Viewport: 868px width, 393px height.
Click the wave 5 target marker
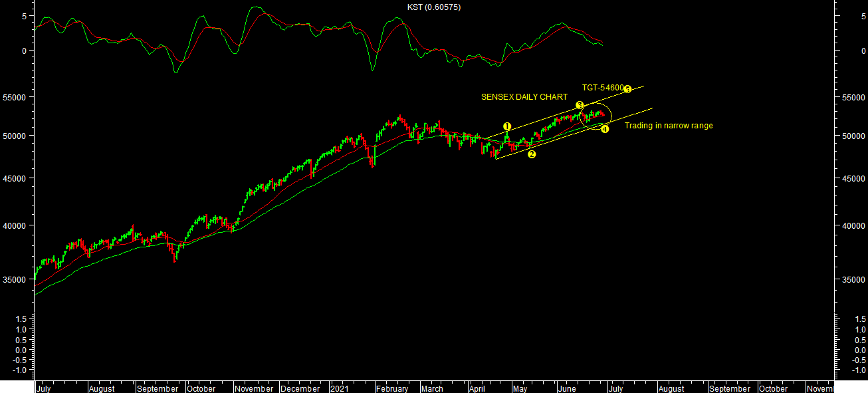(x=627, y=89)
